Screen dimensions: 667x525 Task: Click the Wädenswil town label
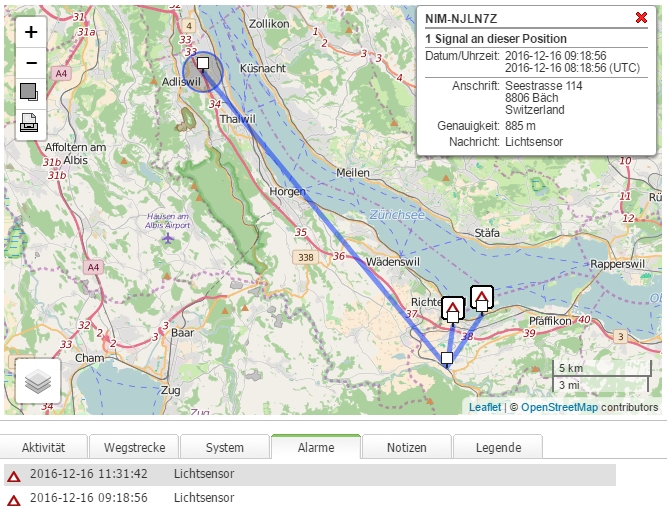pos(393,262)
